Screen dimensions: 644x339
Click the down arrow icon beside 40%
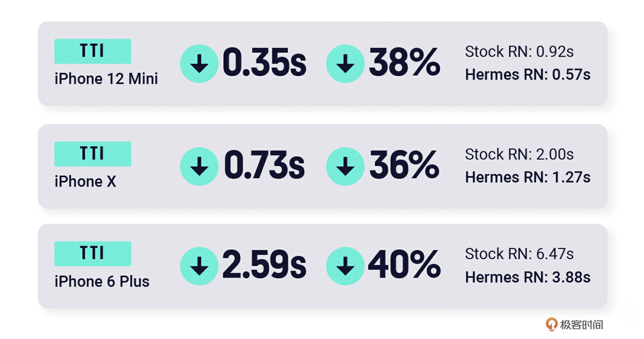point(345,266)
